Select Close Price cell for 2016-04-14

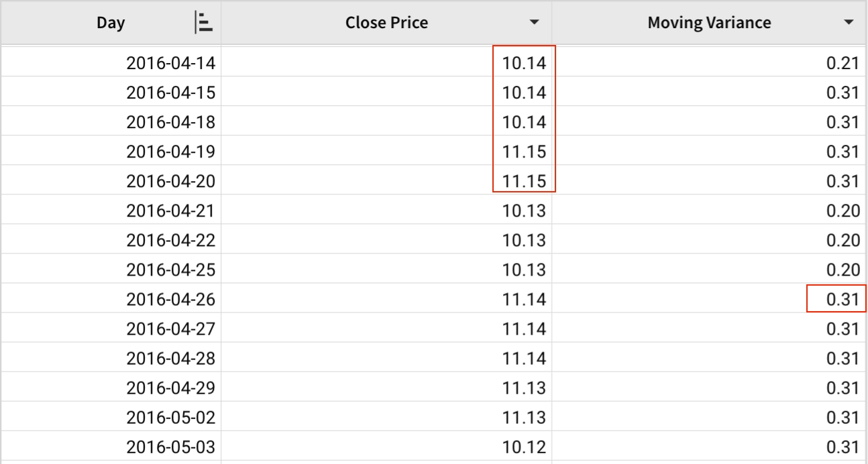pyautogui.click(x=524, y=63)
